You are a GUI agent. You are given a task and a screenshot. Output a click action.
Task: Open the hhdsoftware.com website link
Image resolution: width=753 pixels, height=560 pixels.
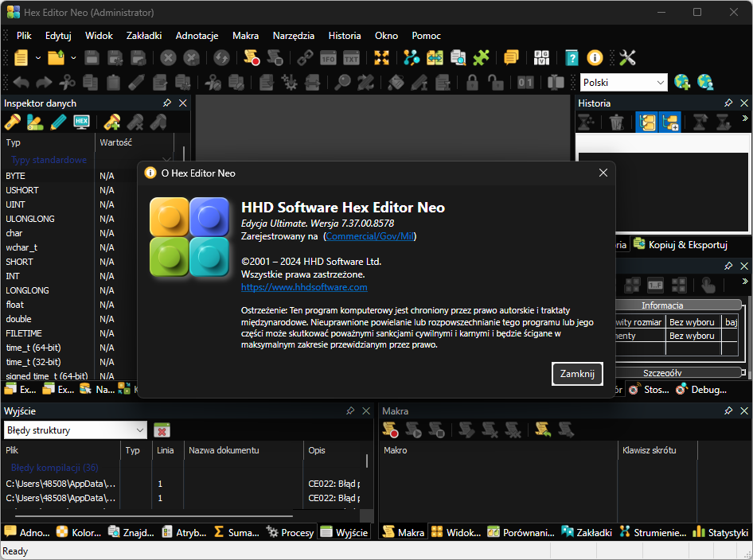304,287
